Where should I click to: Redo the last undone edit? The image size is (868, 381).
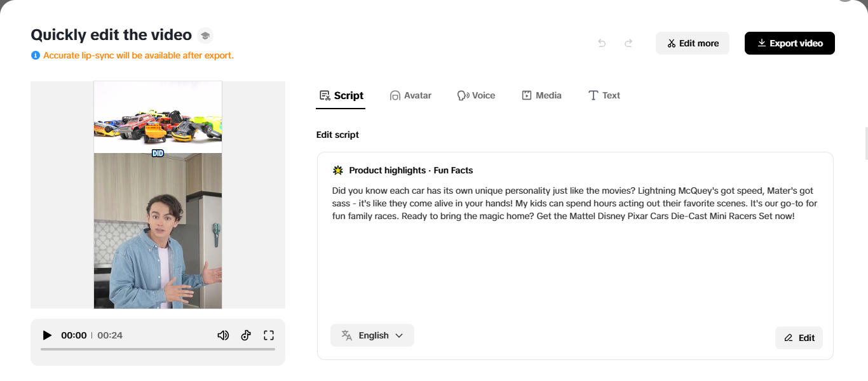[628, 43]
